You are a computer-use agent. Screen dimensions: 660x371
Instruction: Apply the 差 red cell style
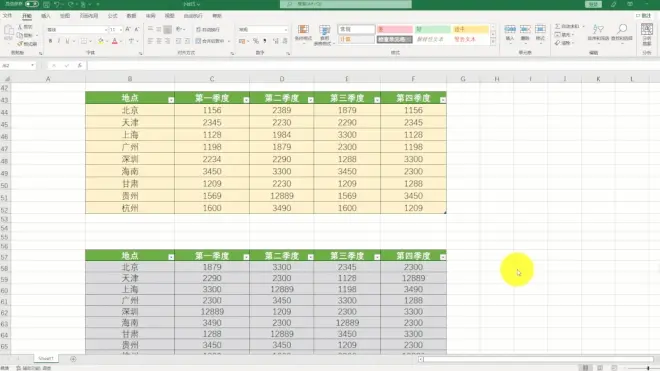pyautogui.click(x=395, y=29)
